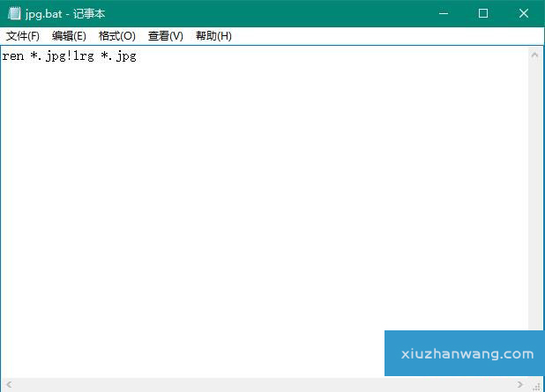Click the xiuzhanwang.com watermark
Image resolution: width=545 pixels, height=392 pixels.
coord(464,354)
